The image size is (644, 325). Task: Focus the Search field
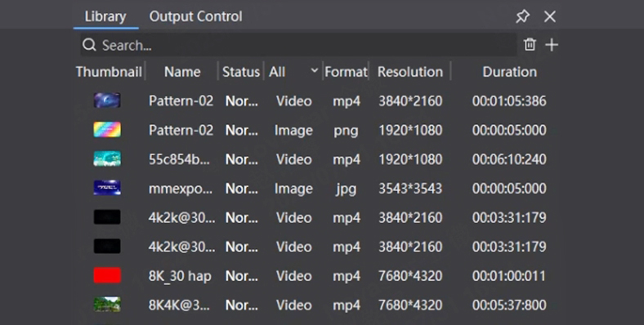[298, 45]
